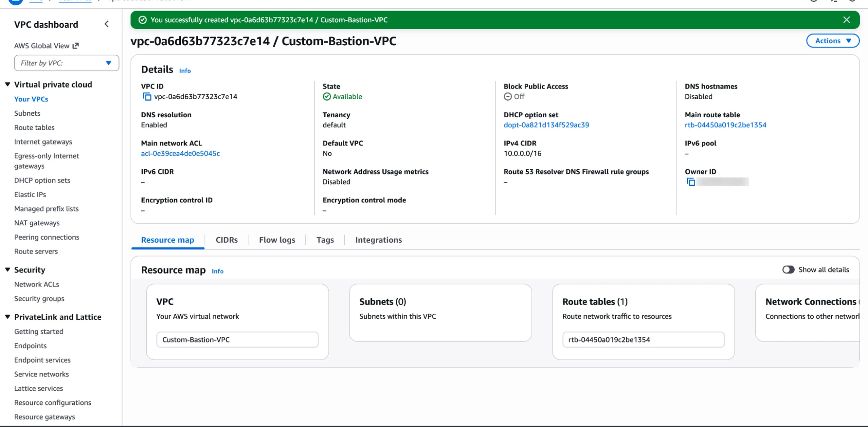
Task: Collapse PrivateLink and Lattice section
Action: [x=7, y=317]
